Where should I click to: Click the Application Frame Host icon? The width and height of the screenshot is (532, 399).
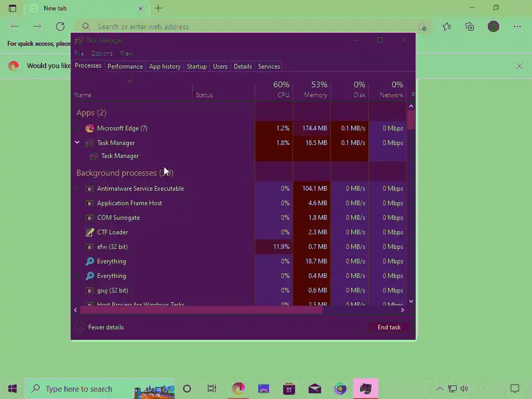click(89, 203)
